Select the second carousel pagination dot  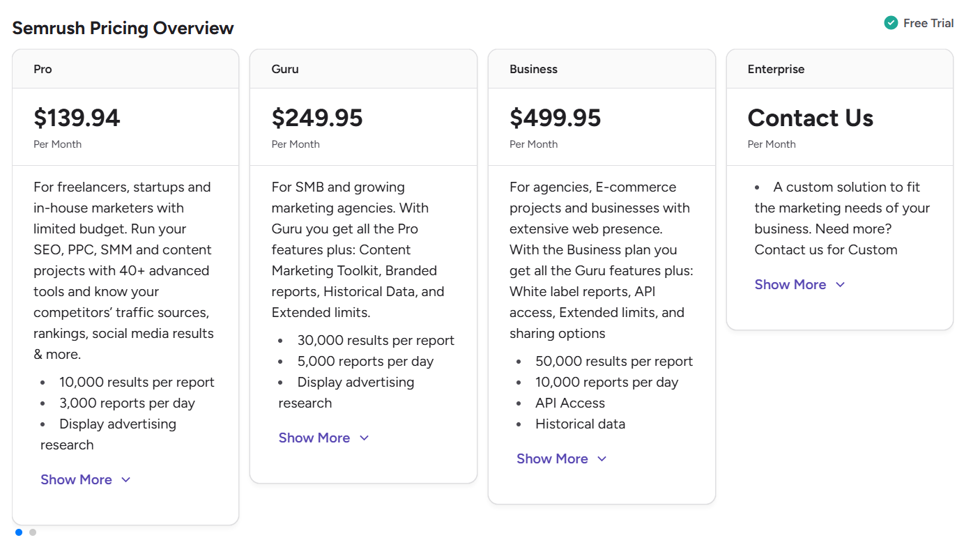pos(31,532)
